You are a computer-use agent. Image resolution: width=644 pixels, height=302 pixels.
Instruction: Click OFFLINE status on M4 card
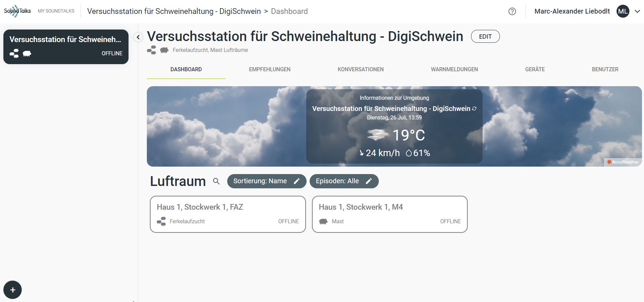(450, 221)
